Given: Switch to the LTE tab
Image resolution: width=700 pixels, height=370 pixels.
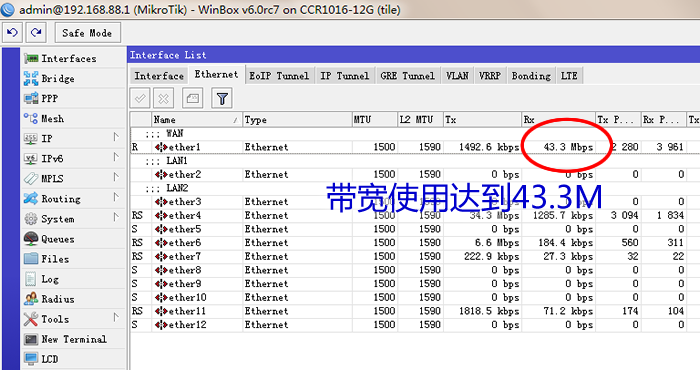Looking at the screenshot, I should [569, 76].
